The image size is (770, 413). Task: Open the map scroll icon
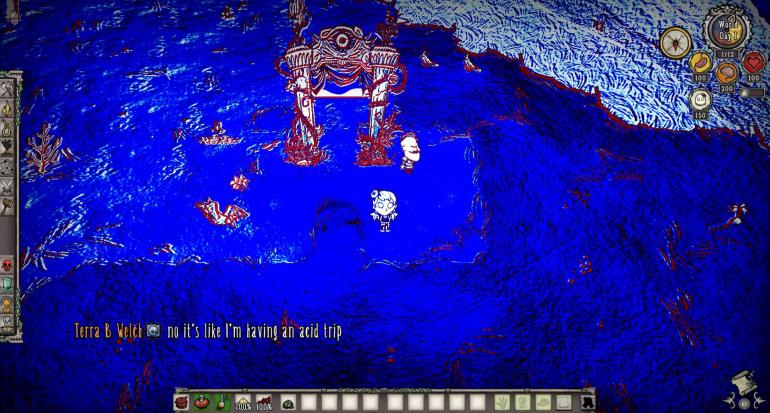click(744, 384)
